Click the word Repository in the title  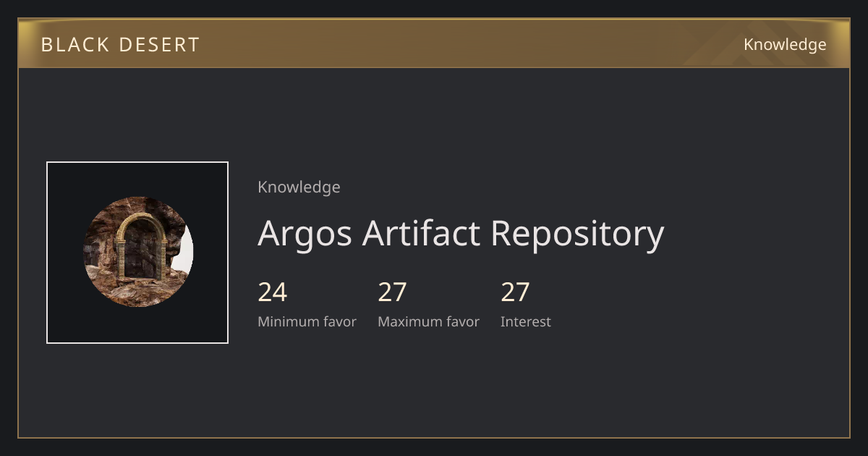coord(577,233)
